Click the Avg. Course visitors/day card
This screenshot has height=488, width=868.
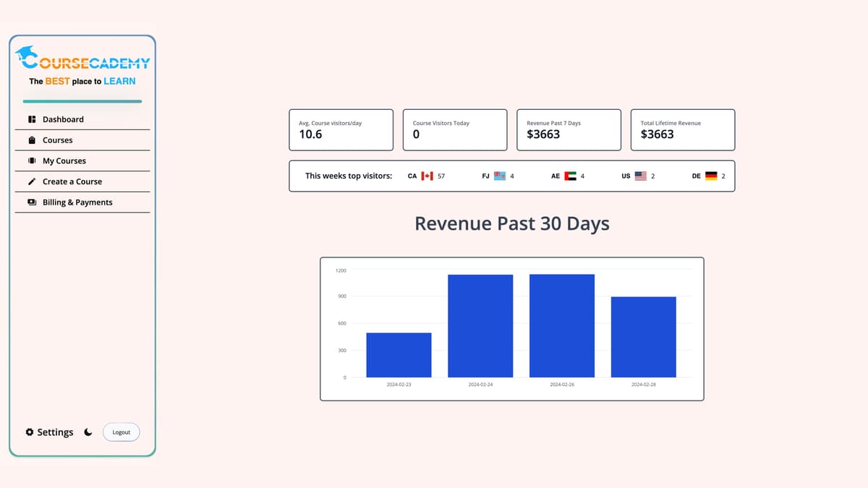coord(341,129)
